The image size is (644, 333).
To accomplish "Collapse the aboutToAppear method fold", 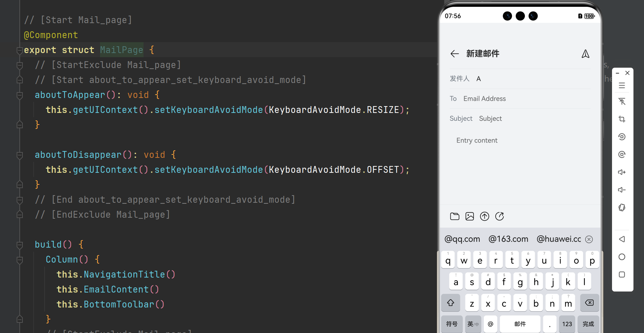I will [x=20, y=95].
